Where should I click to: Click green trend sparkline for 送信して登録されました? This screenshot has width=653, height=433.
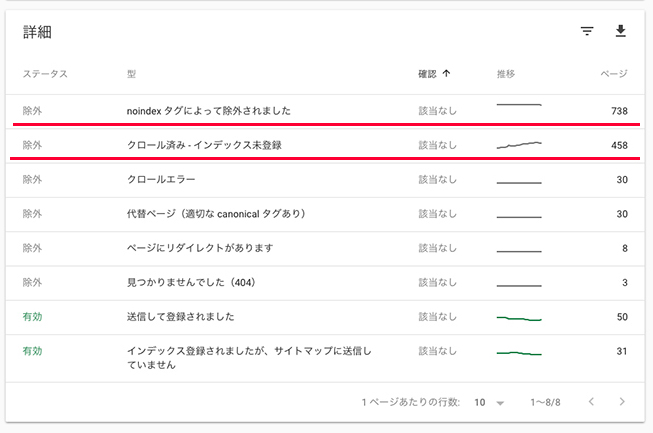518,318
